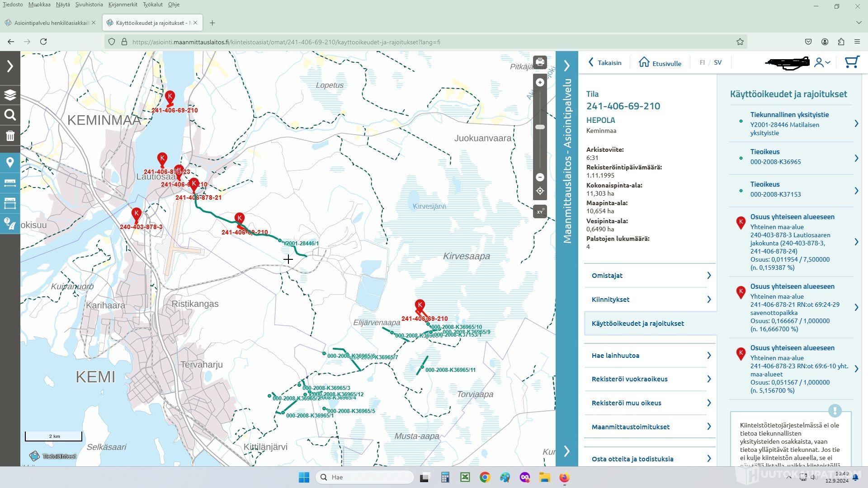The image size is (868, 488).
Task: Click the map zoom slider handle
Action: point(540,127)
